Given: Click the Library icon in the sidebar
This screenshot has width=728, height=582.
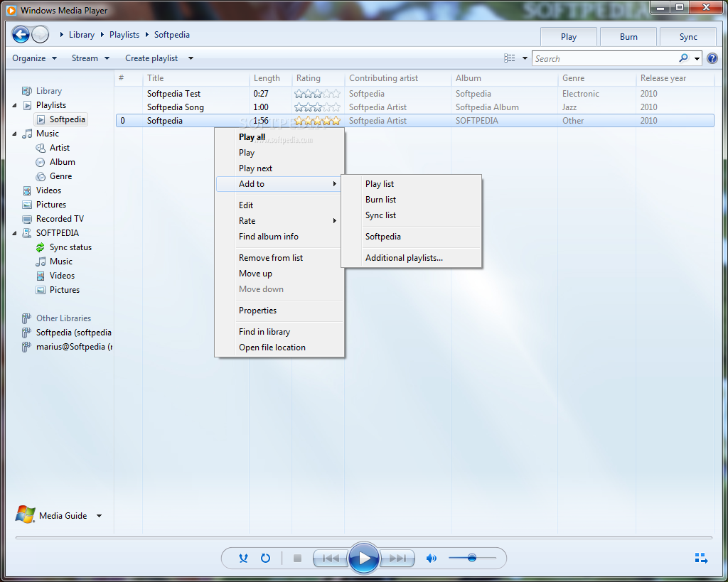Looking at the screenshot, I should (28, 91).
